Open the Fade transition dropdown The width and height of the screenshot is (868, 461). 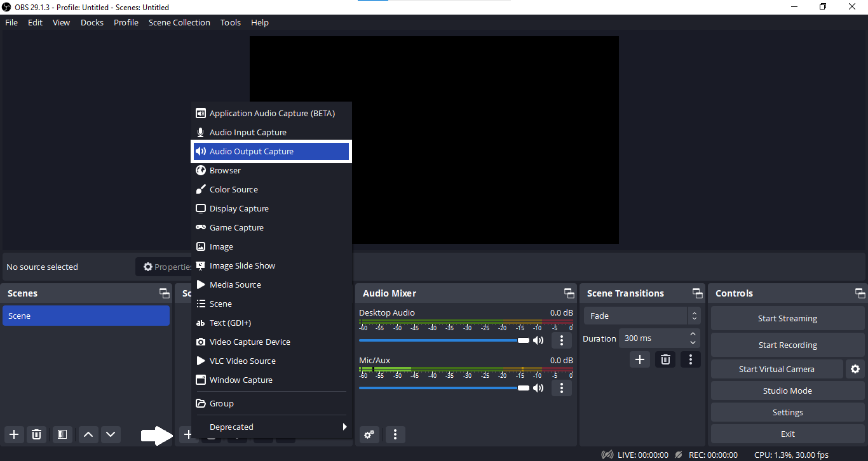tap(642, 316)
